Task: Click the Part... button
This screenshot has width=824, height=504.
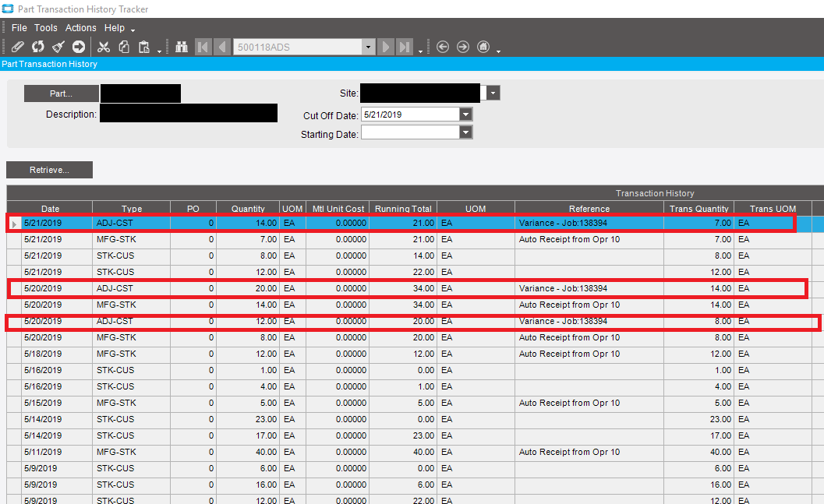Action: [x=61, y=93]
